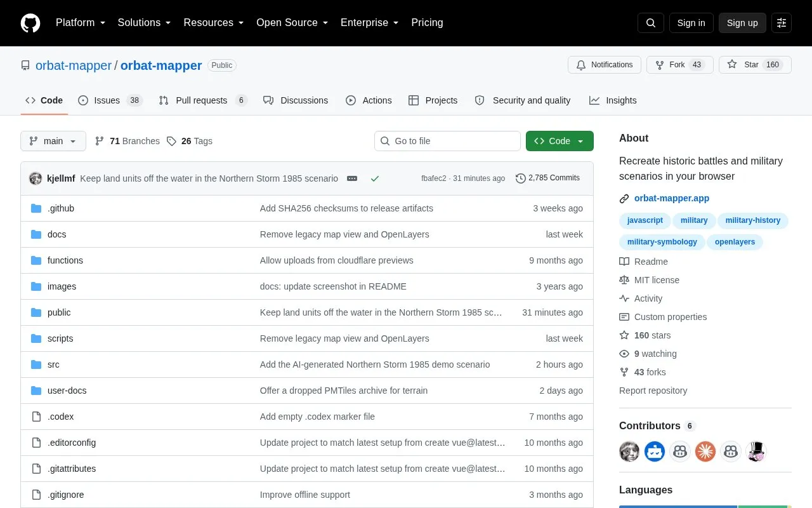Open the appearance settings icon in header
Screen dimensions: 812x508
tap(782, 23)
